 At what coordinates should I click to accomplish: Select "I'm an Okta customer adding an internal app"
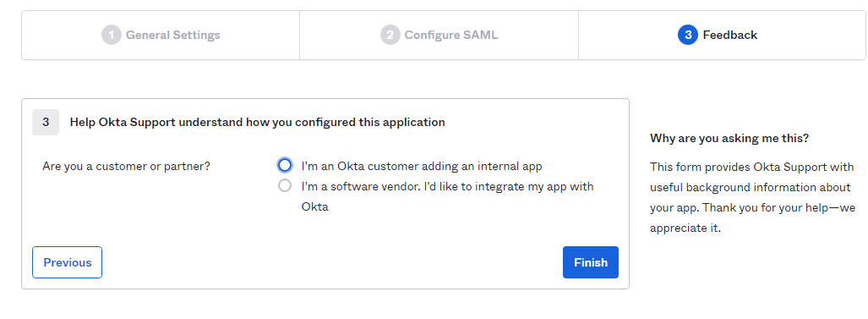click(x=285, y=165)
